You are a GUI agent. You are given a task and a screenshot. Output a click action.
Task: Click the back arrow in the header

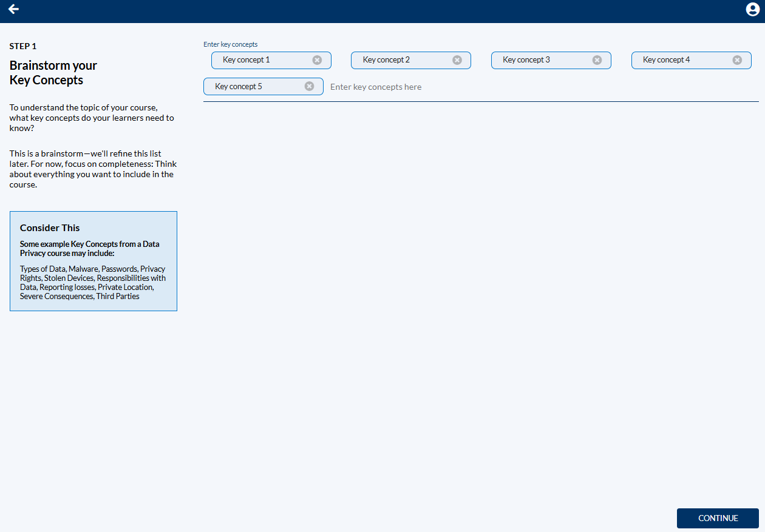13,9
